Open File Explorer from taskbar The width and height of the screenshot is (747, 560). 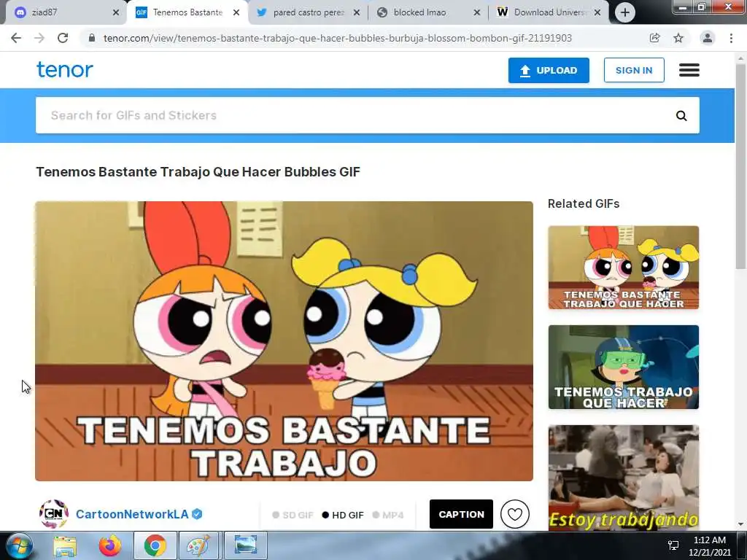[x=65, y=545]
